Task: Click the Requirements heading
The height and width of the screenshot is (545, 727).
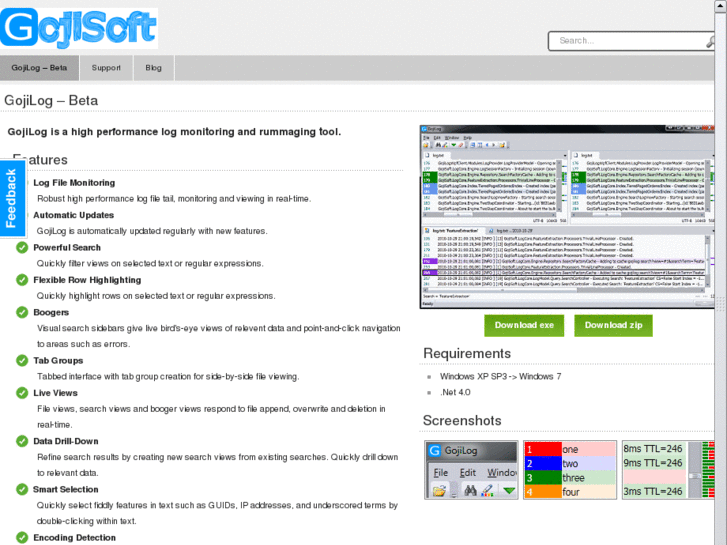Action: tap(467, 353)
